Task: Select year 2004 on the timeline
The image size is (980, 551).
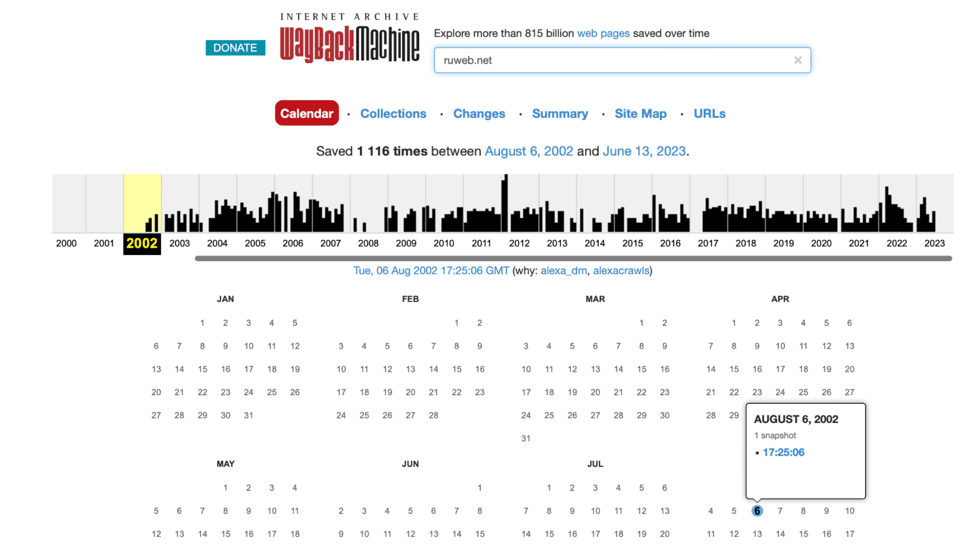Action: coord(217,243)
